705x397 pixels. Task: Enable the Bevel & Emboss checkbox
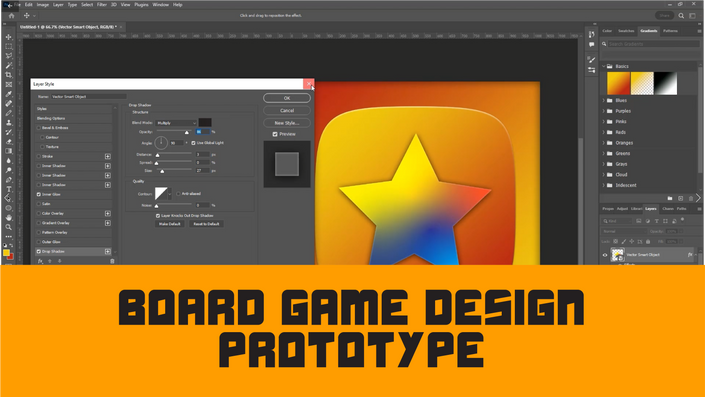tap(39, 128)
